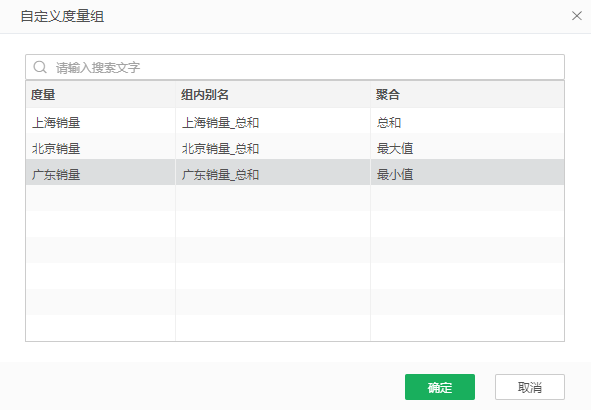
Task: Click the search magnifier icon
Action: click(40, 67)
